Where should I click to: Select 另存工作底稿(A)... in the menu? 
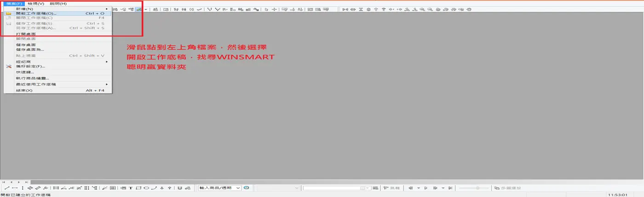coord(57,28)
